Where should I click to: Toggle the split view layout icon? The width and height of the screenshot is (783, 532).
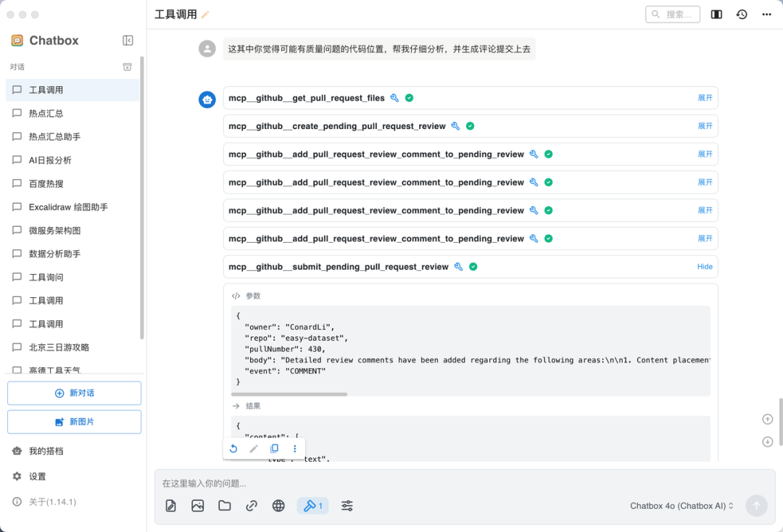coord(716,14)
